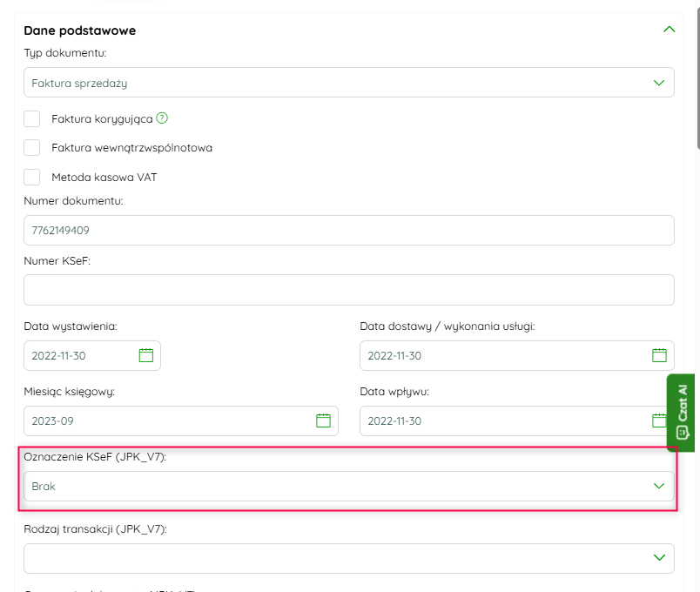Expand the Oznaczenie KSeF (JPK_V7) dropdown
700x592 pixels.
[348, 487]
